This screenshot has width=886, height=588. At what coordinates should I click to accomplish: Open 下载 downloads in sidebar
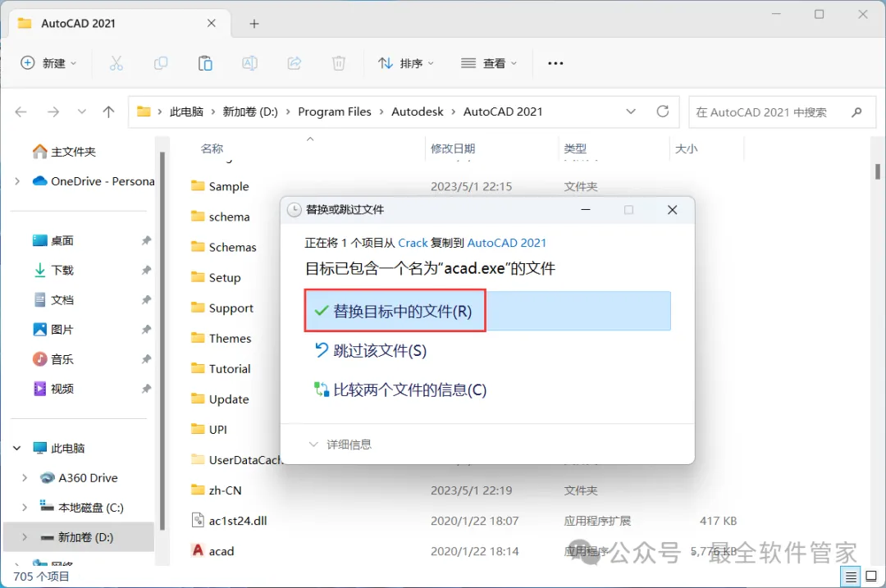coord(53,270)
